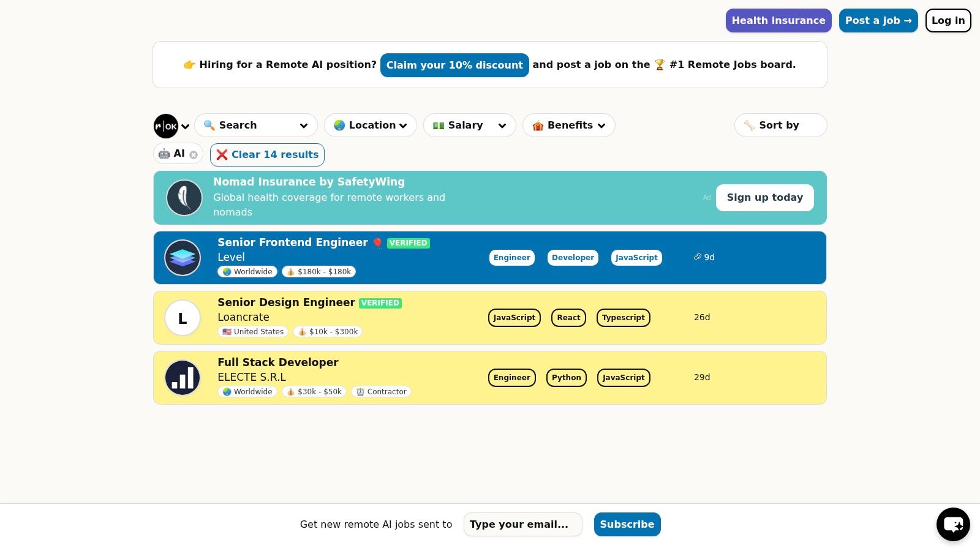The height and width of the screenshot is (551, 980).
Task: Remove the AI filter tag
Action: click(194, 155)
